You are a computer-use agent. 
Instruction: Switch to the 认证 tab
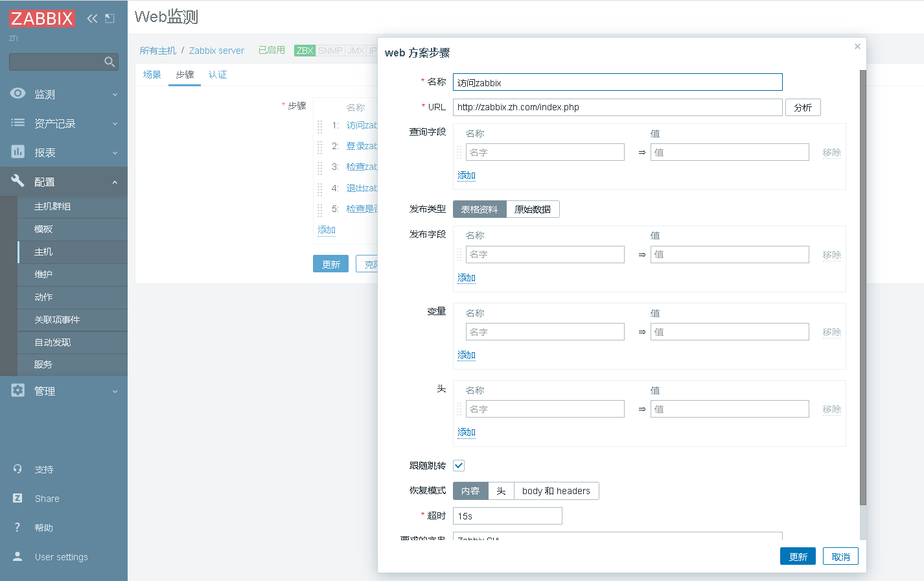tap(218, 75)
